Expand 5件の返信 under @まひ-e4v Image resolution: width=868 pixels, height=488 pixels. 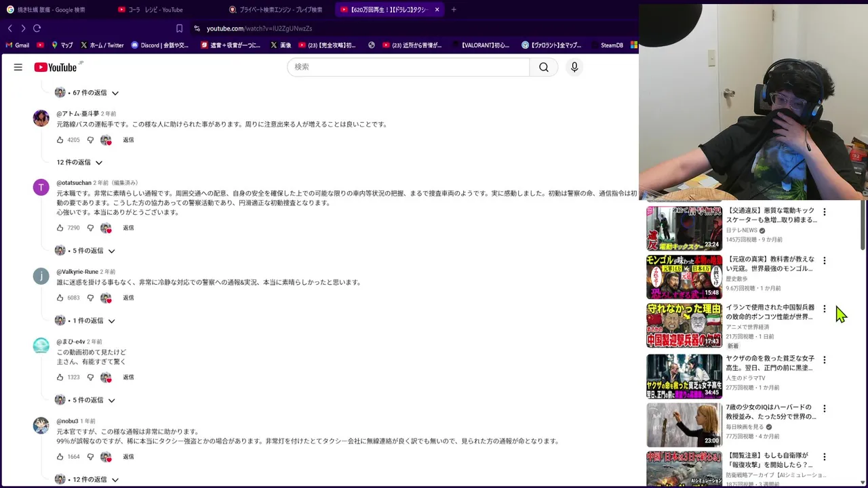(x=86, y=400)
